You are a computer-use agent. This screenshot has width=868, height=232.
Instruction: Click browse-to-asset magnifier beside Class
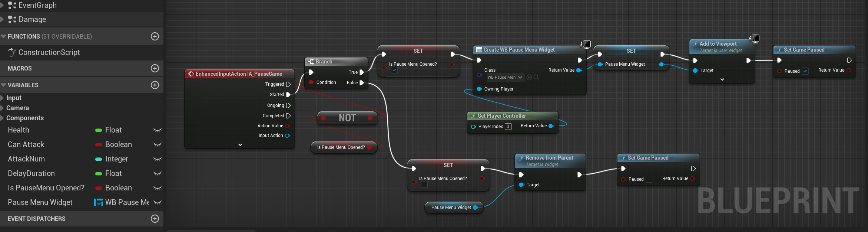tap(536, 77)
